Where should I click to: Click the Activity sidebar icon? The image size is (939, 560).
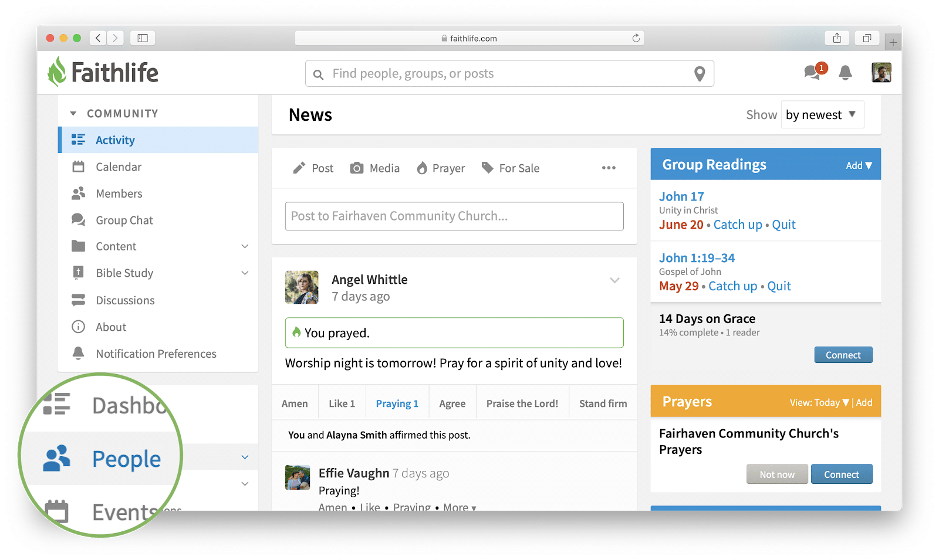tap(78, 140)
